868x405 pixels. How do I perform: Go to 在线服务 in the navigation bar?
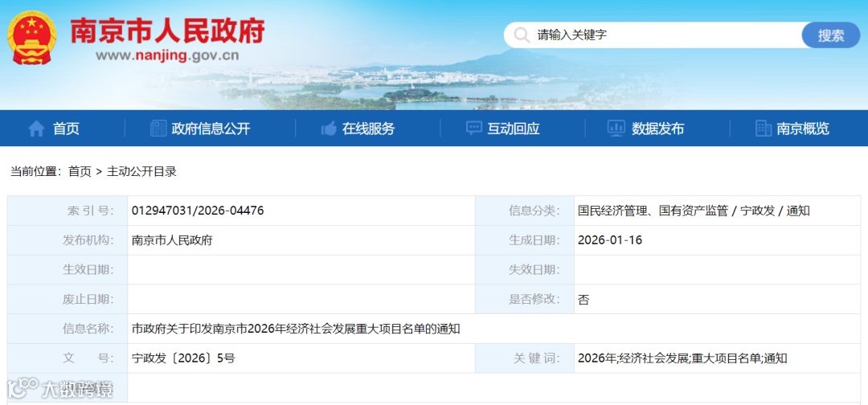[x=368, y=129]
